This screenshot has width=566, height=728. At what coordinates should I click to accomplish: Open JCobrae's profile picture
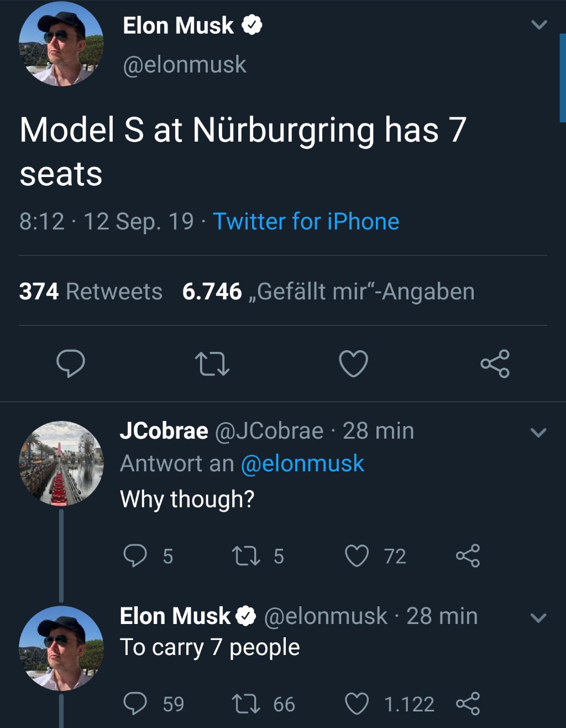click(61, 464)
